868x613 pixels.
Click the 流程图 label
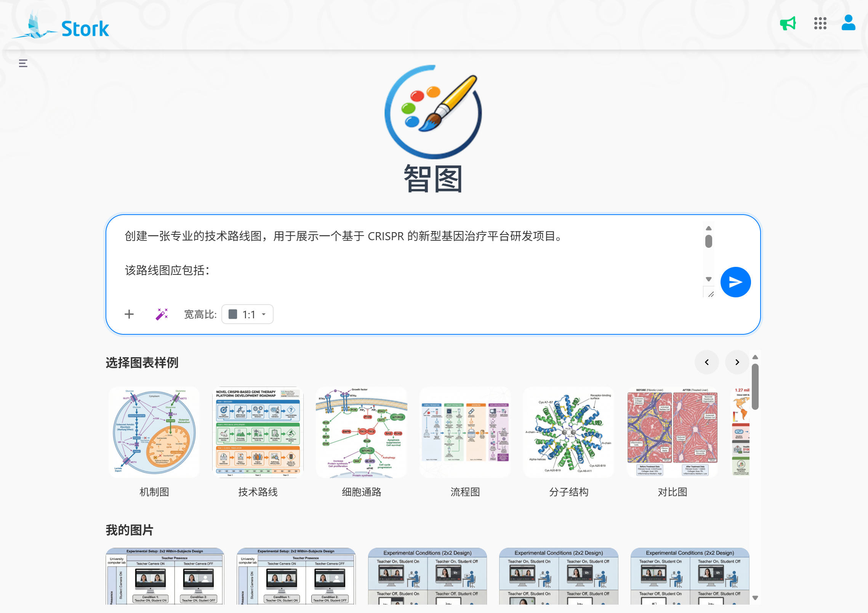pyautogui.click(x=465, y=492)
